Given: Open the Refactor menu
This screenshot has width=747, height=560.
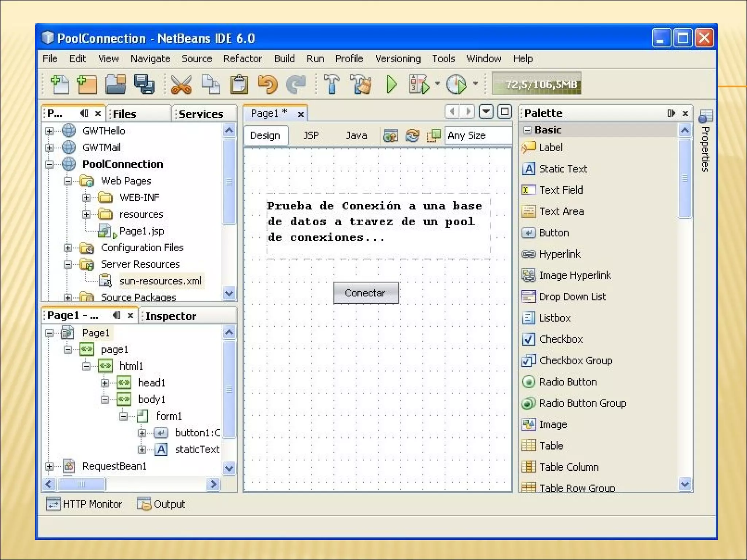Looking at the screenshot, I should [x=242, y=59].
